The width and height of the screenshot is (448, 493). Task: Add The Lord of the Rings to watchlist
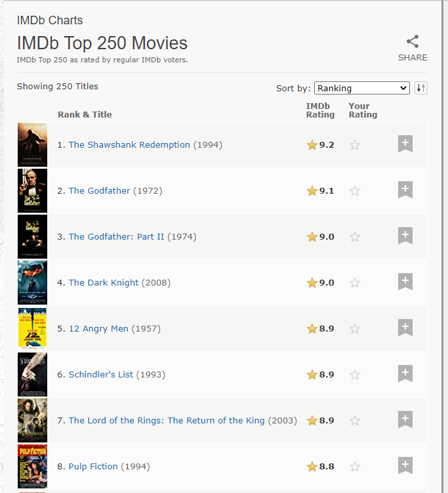click(x=405, y=419)
